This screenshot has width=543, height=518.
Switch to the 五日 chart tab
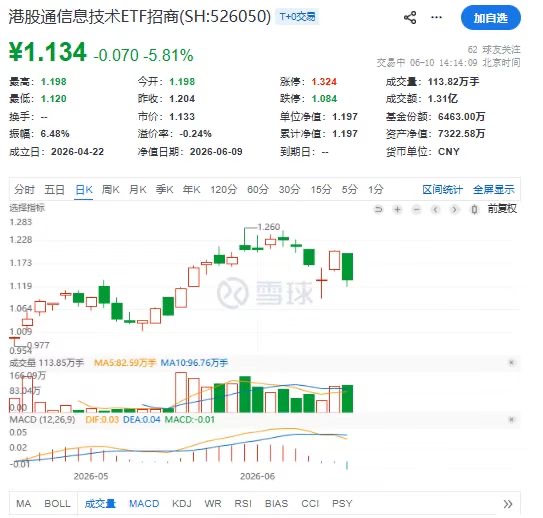(54, 189)
